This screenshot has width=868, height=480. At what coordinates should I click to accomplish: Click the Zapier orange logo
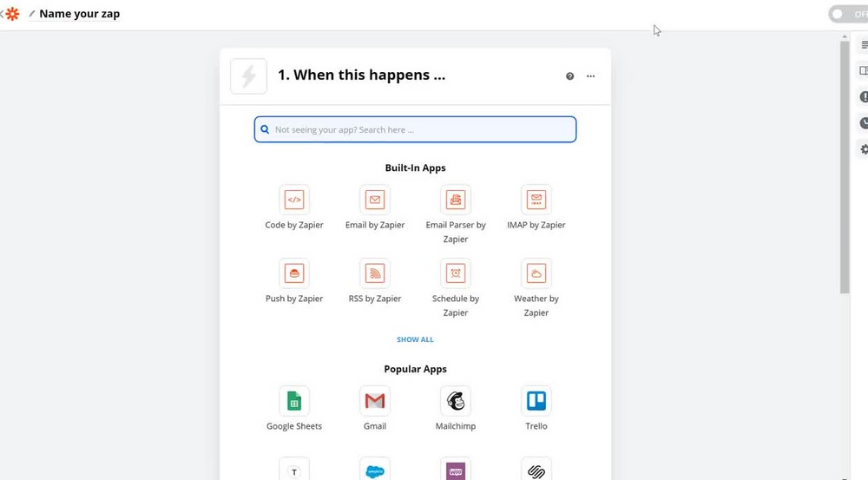(12, 14)
